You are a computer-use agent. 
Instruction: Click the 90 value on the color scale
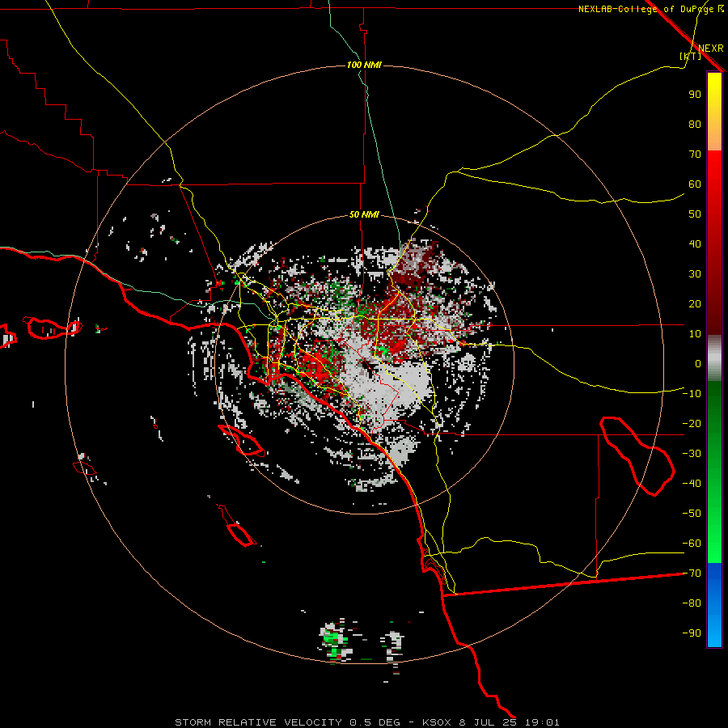[x=695, y=95]
